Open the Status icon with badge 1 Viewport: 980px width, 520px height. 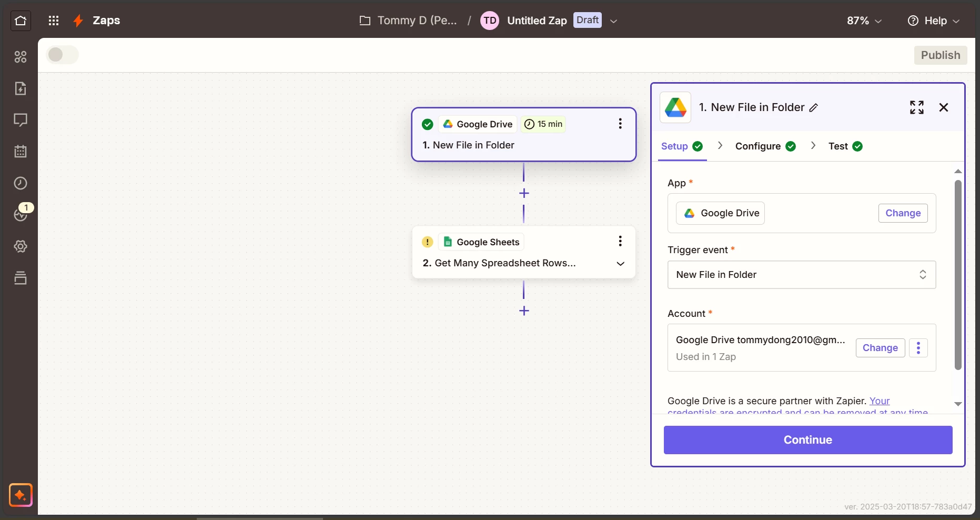point(21,214)
